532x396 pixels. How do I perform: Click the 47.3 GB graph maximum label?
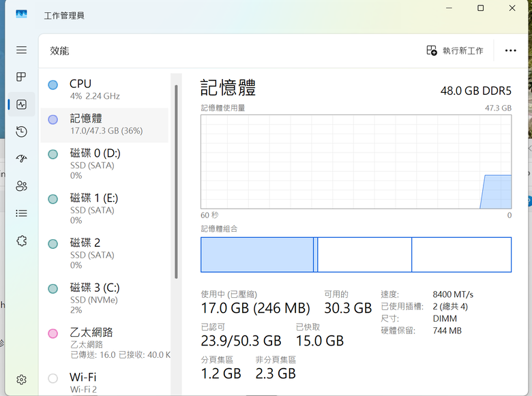498,108
